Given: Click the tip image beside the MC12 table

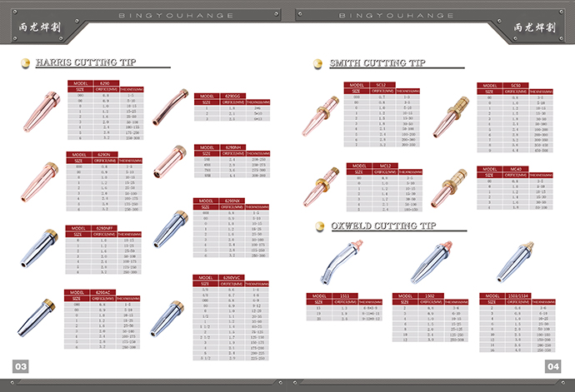Looking at the screenshot, I should (x=321, y=186).
